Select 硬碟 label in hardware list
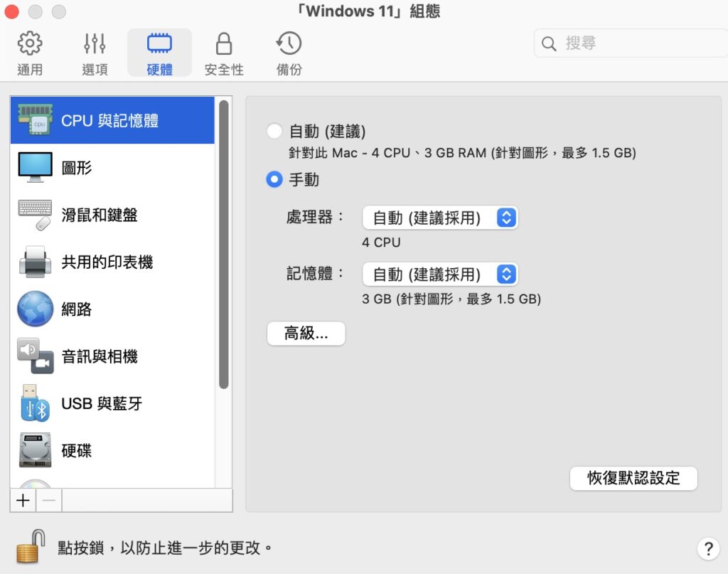Image resolution: width=728 pixels, height=574 pixels. point(77,451)
